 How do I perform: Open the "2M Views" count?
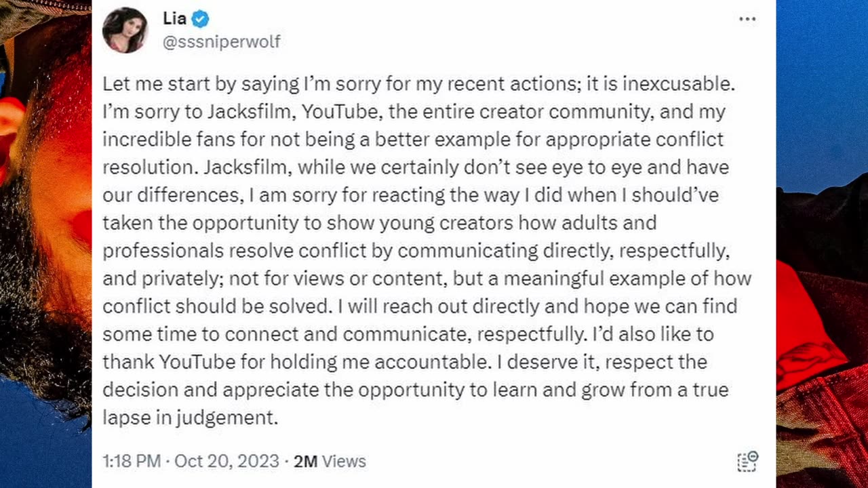click(330, 462)
